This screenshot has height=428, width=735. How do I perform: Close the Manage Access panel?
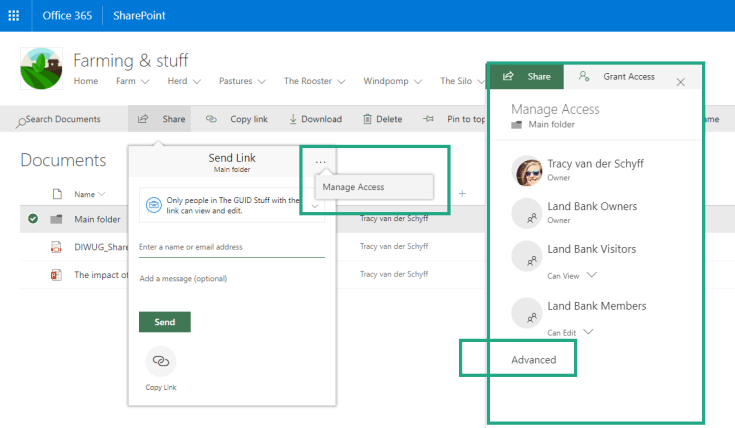point(680,81)
